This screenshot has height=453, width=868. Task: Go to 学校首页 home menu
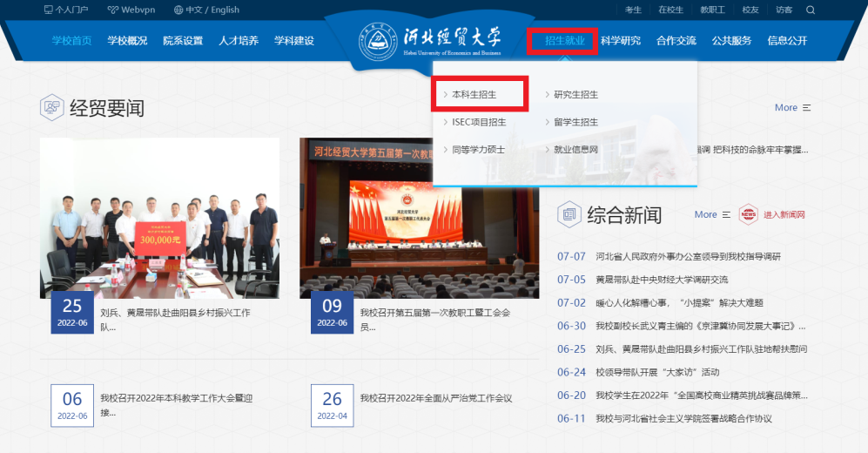tap(72, 40)
